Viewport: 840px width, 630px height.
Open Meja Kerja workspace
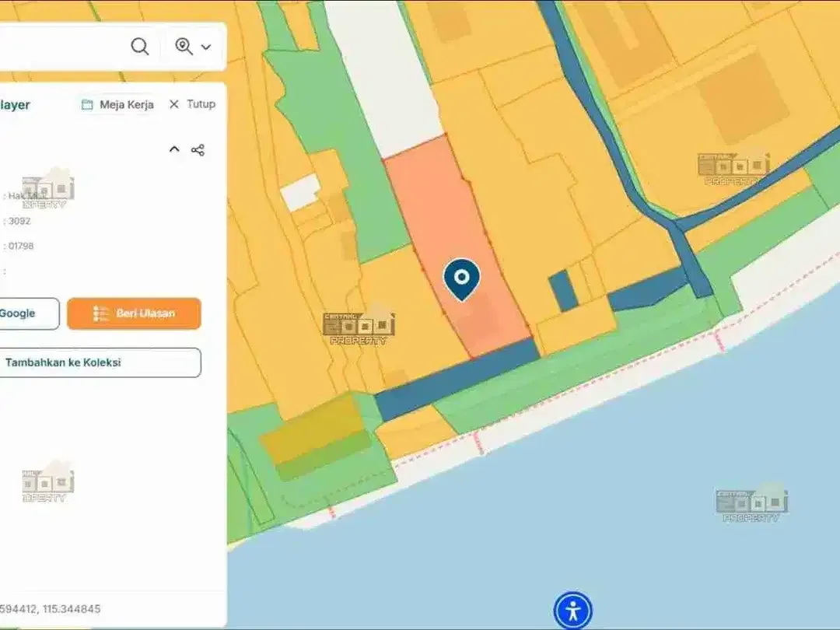point(117,104)
